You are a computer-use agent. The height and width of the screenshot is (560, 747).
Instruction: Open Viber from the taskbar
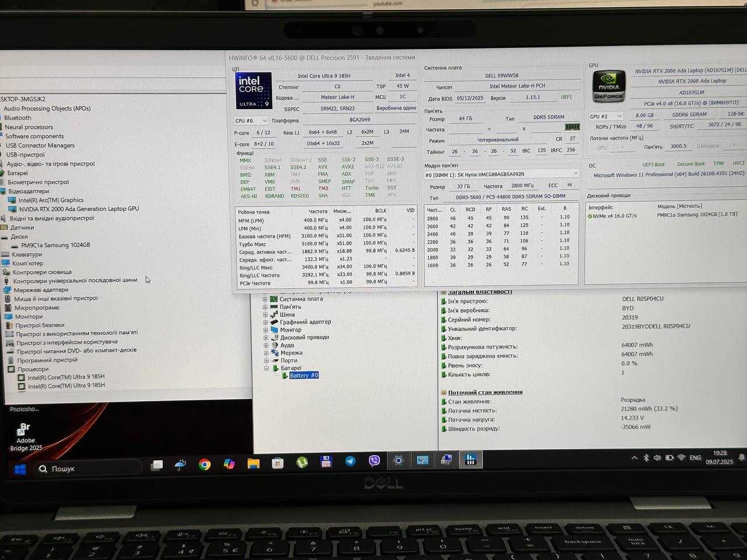[374, 461]
